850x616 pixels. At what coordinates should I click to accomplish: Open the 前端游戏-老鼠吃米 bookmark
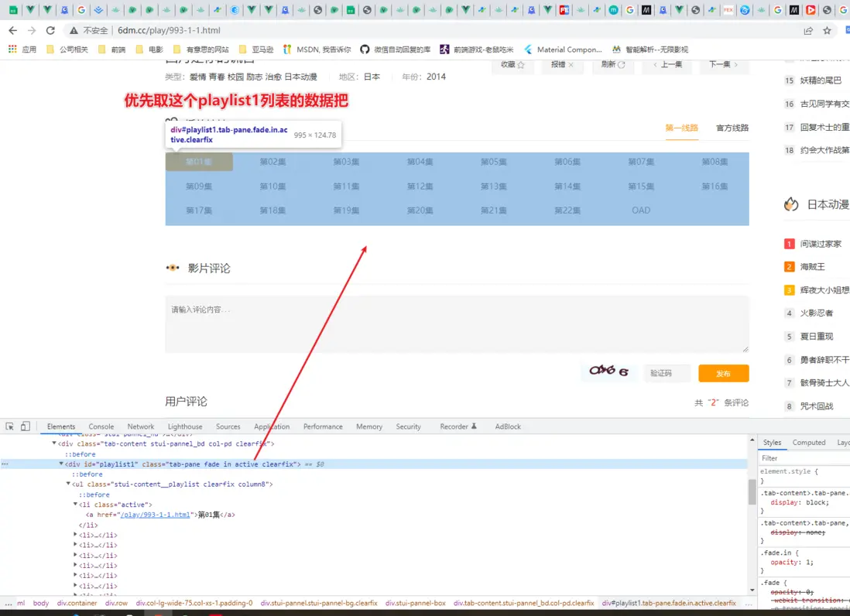pos(477,50)
